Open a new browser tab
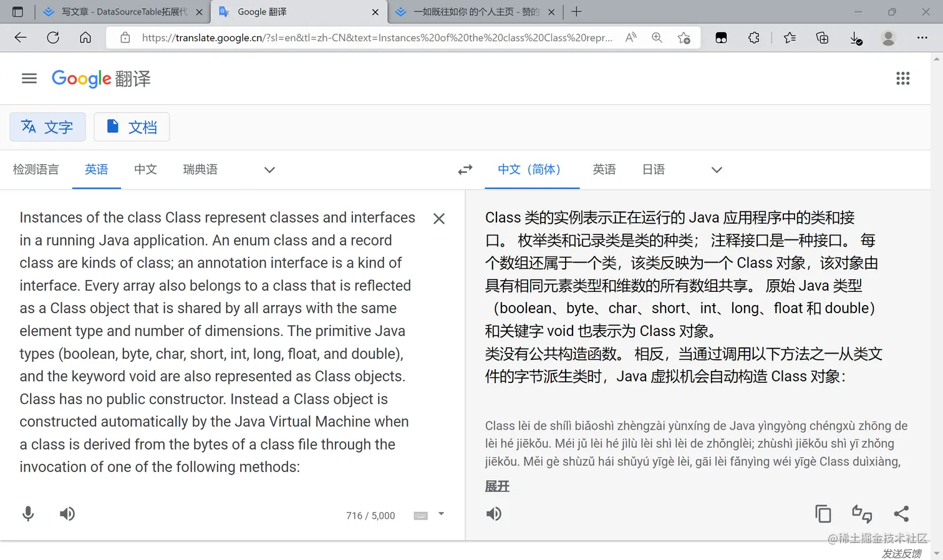Image resolution: width=943 pixels, height=560 pixels. (x=576, y=12)
